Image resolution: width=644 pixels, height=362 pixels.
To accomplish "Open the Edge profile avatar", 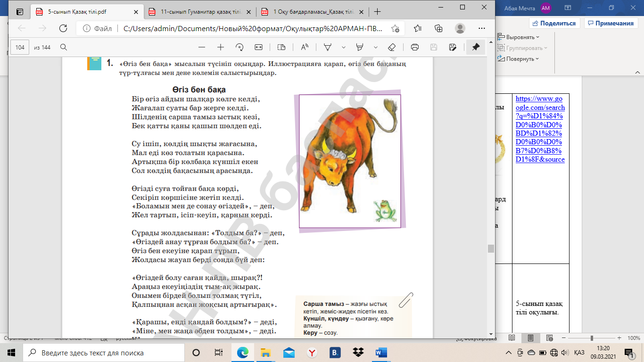I will click(x=460, y=28).
